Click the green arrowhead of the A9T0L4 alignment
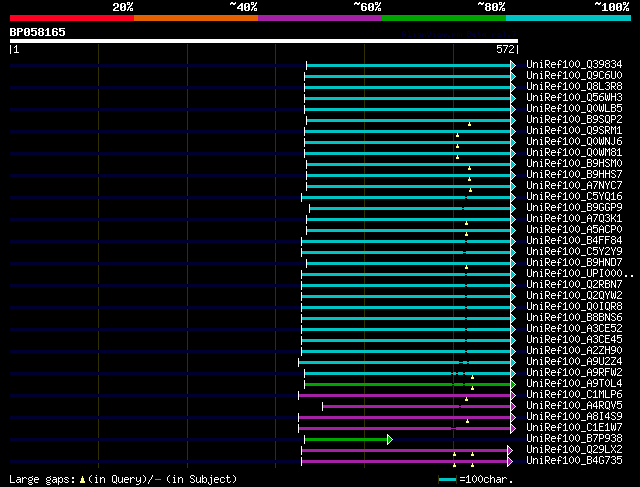Viewport: 640px width, 487px height. tap(513, 383)
